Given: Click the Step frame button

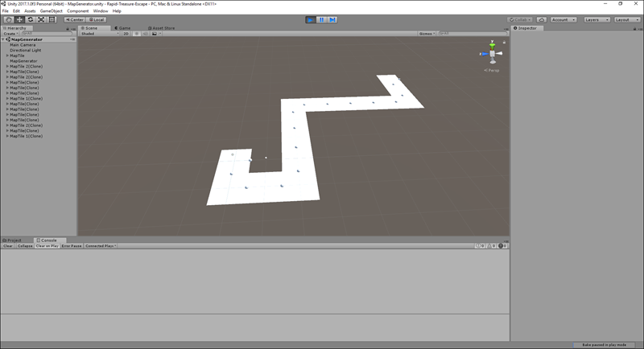Looking at the screenshot, I should point(333,19).
